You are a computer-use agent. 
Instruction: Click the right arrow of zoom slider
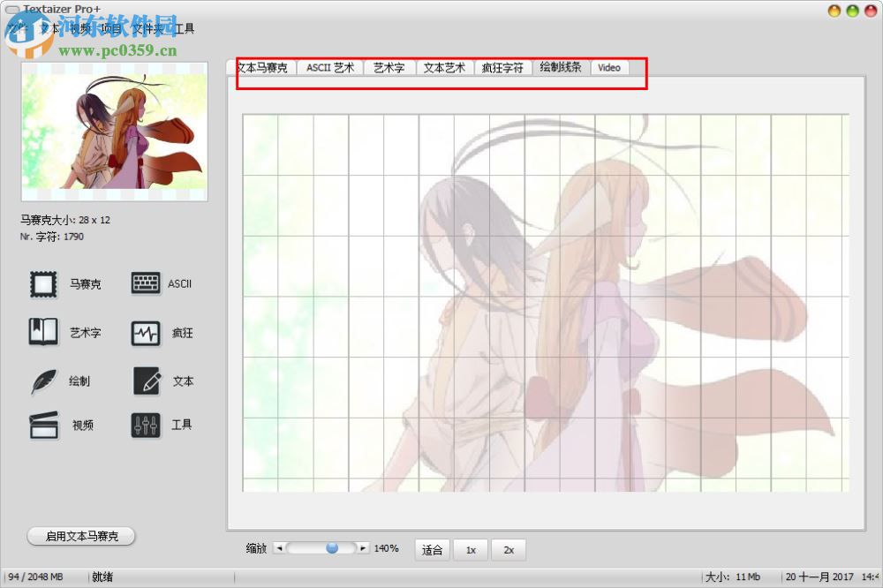tap(364, 547)
